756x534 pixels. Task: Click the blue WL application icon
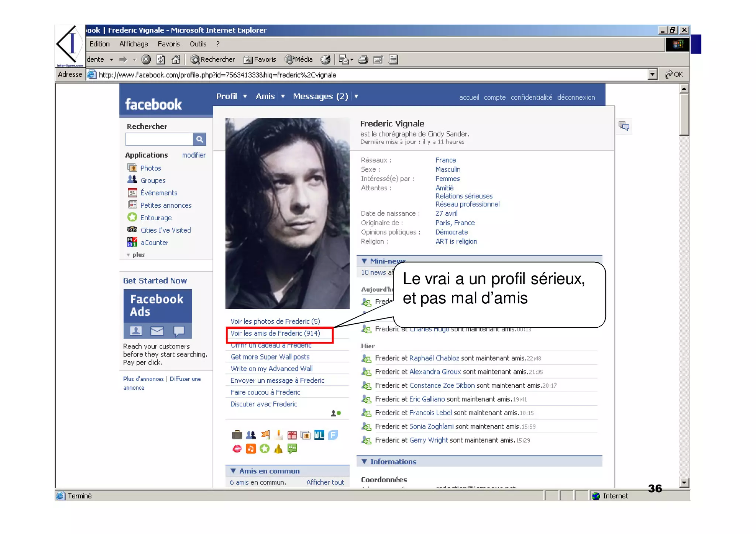coord(319,435)
